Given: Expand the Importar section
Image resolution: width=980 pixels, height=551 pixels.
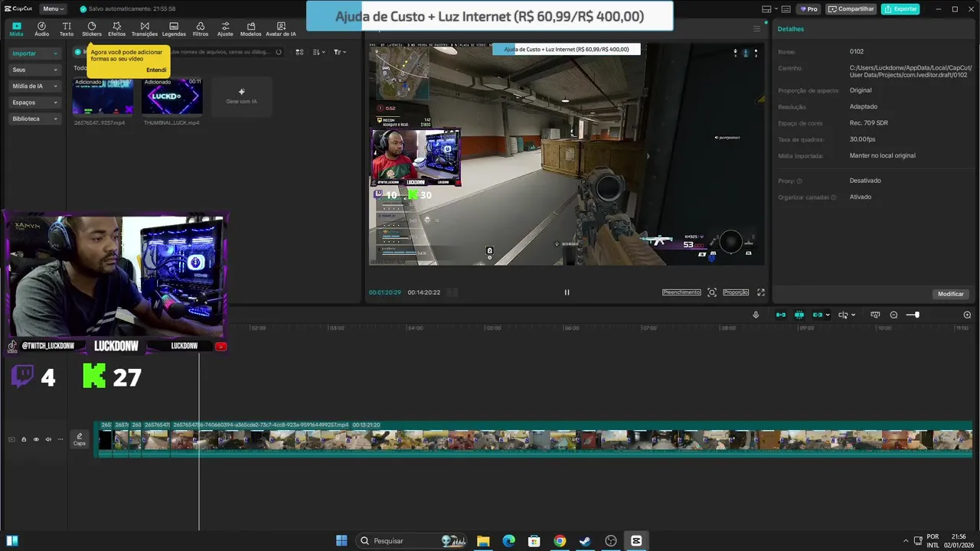Looking at the screenshot, I should pos(34,54).
